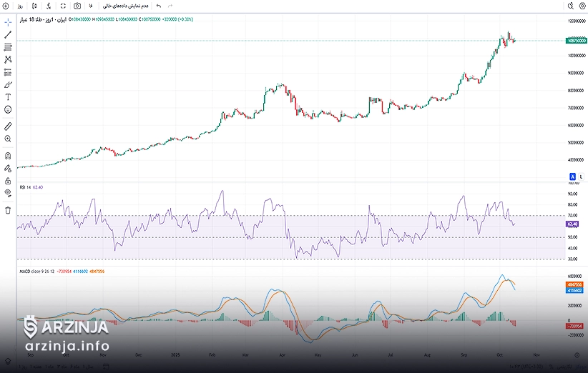Toggle lock all drawing tools
Screen dimensions: 588x373
(8, 181)
